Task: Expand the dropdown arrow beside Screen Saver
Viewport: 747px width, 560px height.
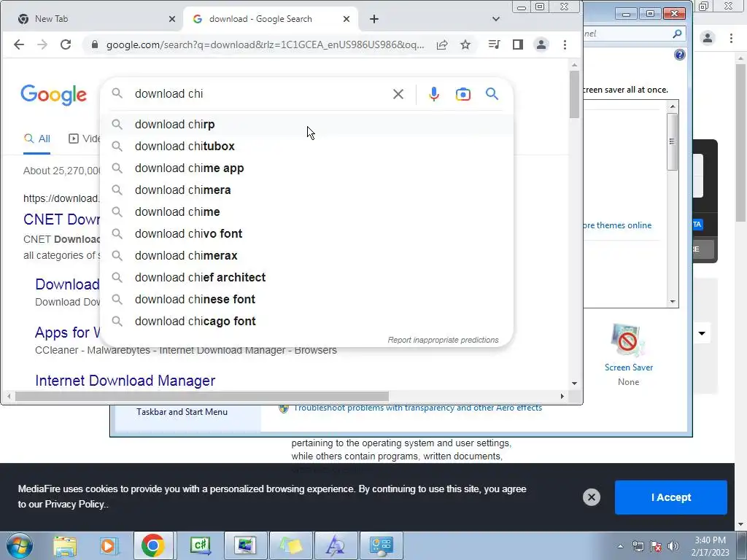Action: point(702,333)
